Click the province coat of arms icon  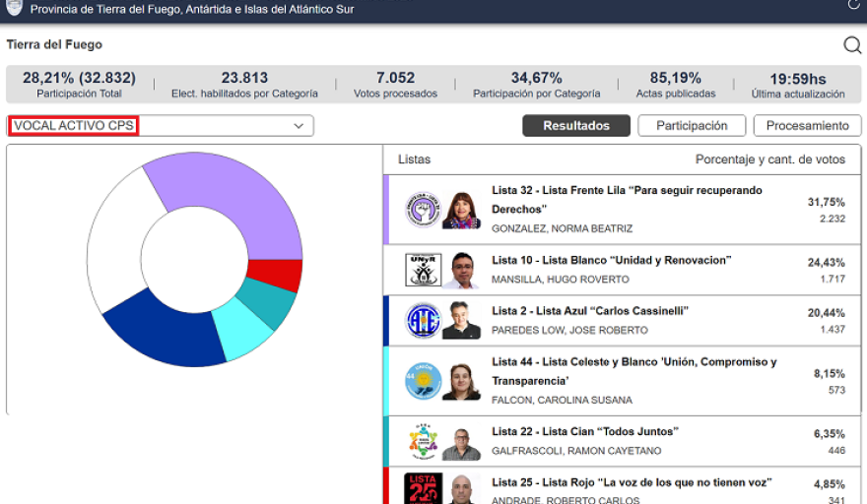tap(14, 8)
